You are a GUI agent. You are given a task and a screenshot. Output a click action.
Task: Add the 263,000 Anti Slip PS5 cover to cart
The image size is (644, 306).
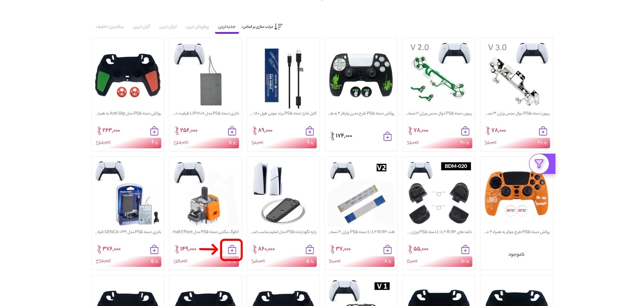(154, 131)
